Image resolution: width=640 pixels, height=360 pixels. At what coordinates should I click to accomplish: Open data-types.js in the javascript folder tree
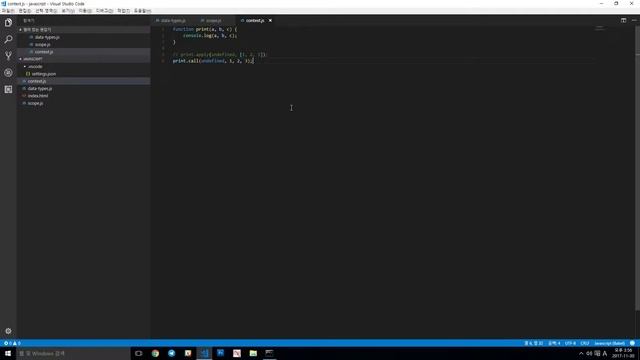40,89
